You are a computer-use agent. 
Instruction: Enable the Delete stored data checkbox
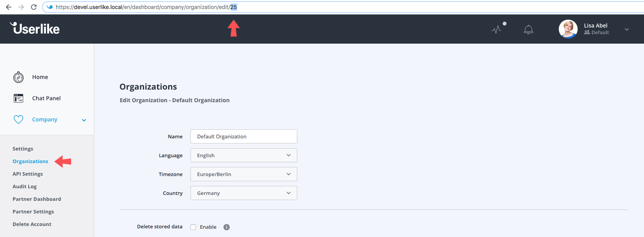point(193,227)
